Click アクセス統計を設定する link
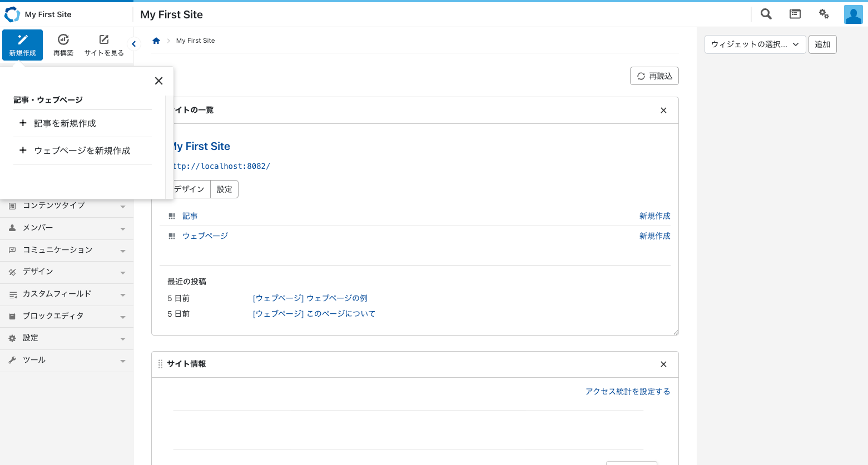Viewport: 868px width, 465px height. pyautogui.click(x=628, y=392)
